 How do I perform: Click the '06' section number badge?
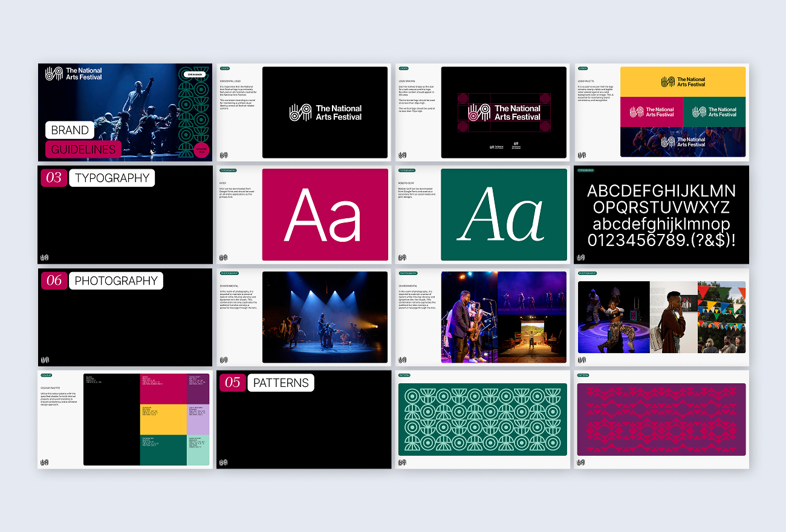click(54, 281)
